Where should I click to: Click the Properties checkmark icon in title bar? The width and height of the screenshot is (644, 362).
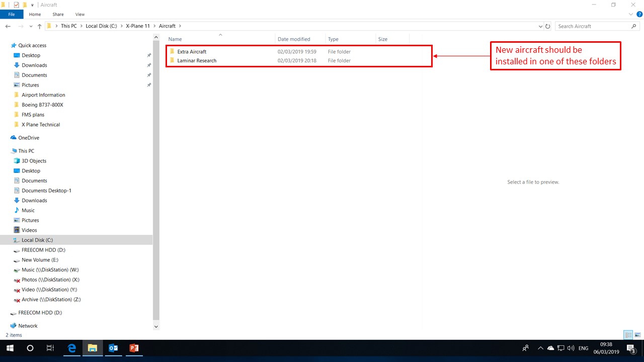pyautogui.click(x=16, y=5)
